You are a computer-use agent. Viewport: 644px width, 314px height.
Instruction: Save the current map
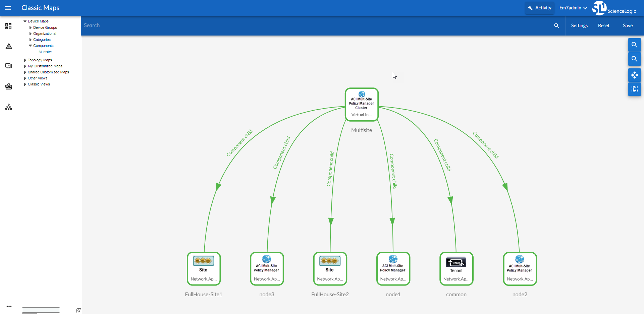(628, 25)
